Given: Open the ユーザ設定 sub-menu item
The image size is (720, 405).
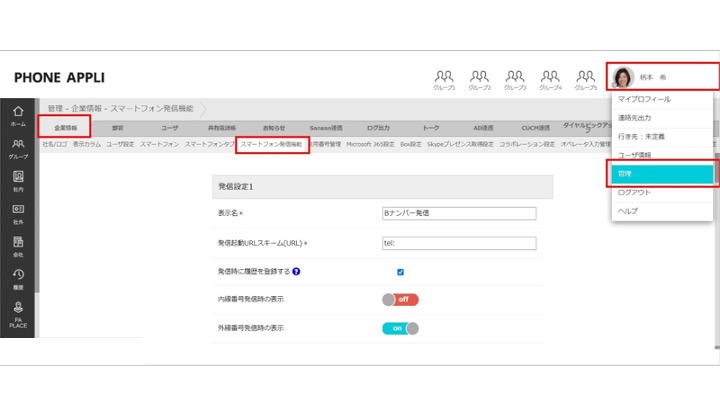Looking at the screenshot, I should pos(120,144).
